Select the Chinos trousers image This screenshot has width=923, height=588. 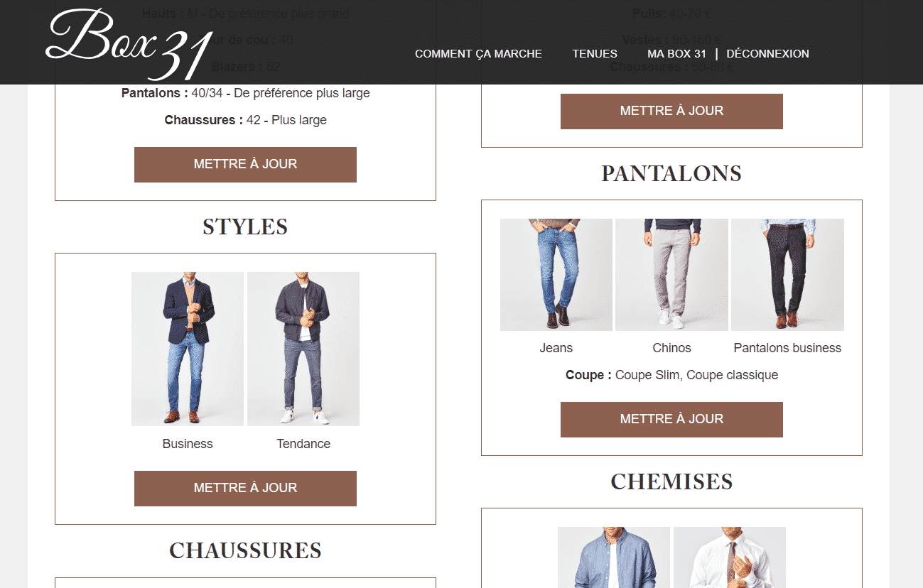671,275
